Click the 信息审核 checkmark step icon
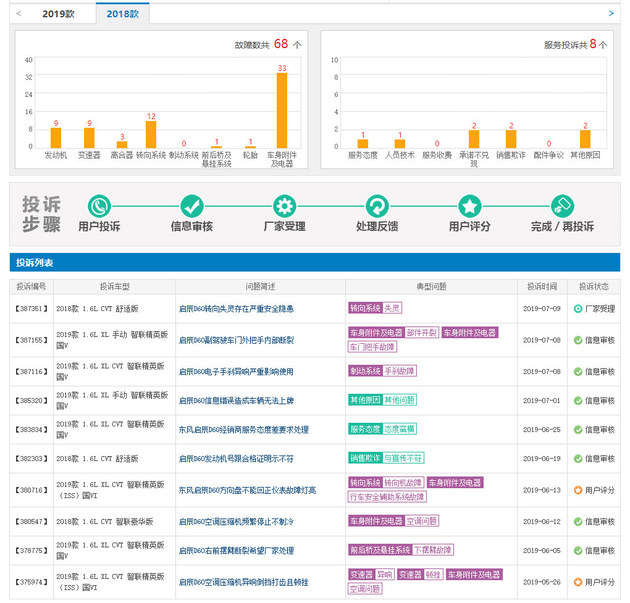This screenshot has height=603, width=630. pyautogui.click(x=192, y=206)
